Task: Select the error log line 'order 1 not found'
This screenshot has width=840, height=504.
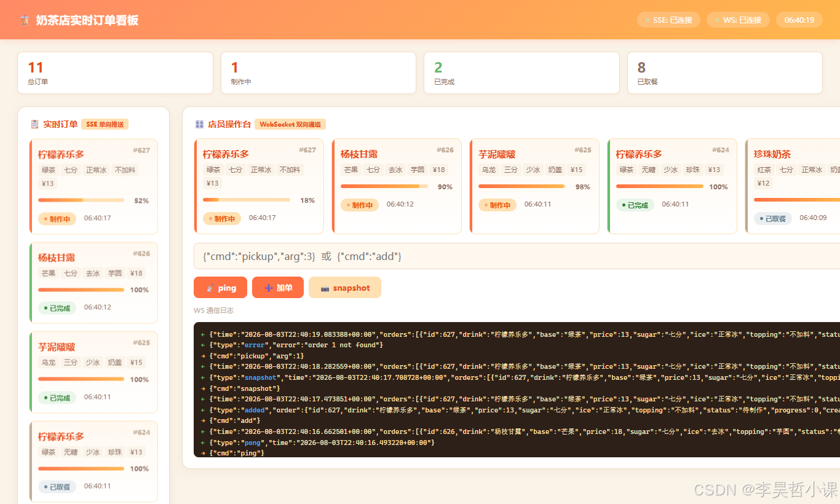Action: 296,345
